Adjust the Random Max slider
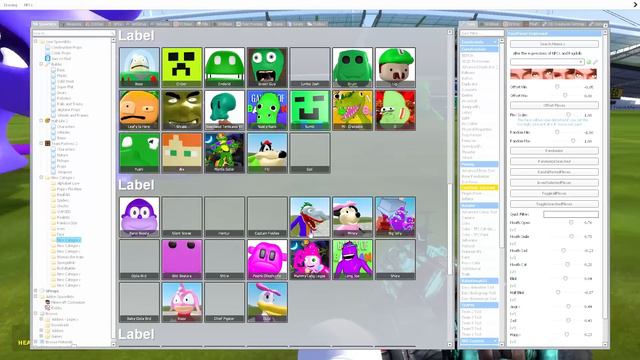 point(573,141)
